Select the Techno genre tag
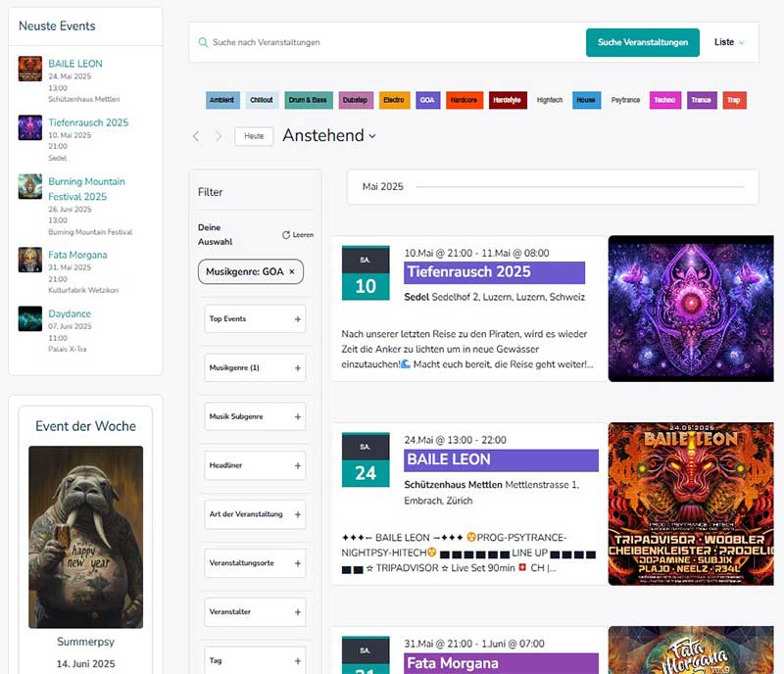Image resolution: width=784 pixels, height=674 pixels. tap(664, 100)
